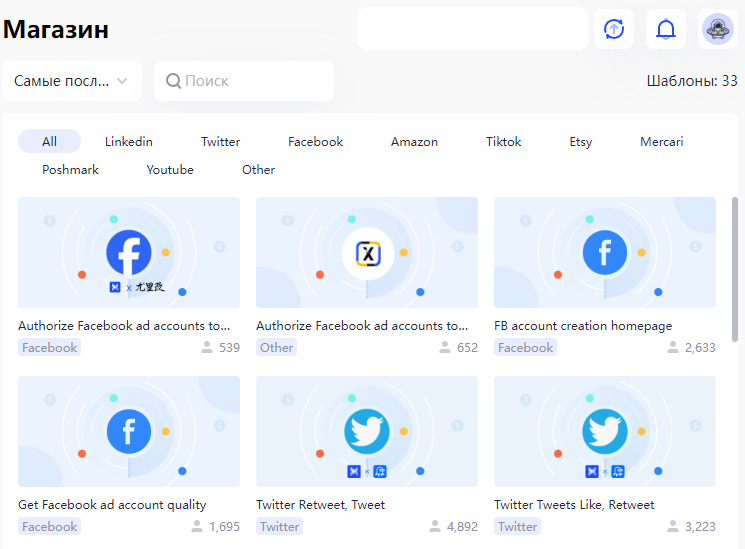
Task: Select the Mercari category tab
Action: click(x=661, y=142)
